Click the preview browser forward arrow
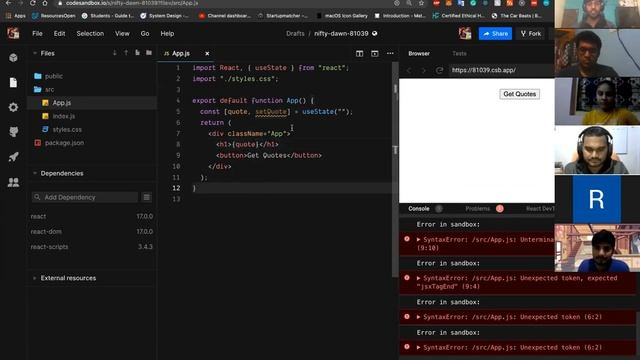Image resolution: width=640 pixels, height=360 pixels. click(424, 70)
